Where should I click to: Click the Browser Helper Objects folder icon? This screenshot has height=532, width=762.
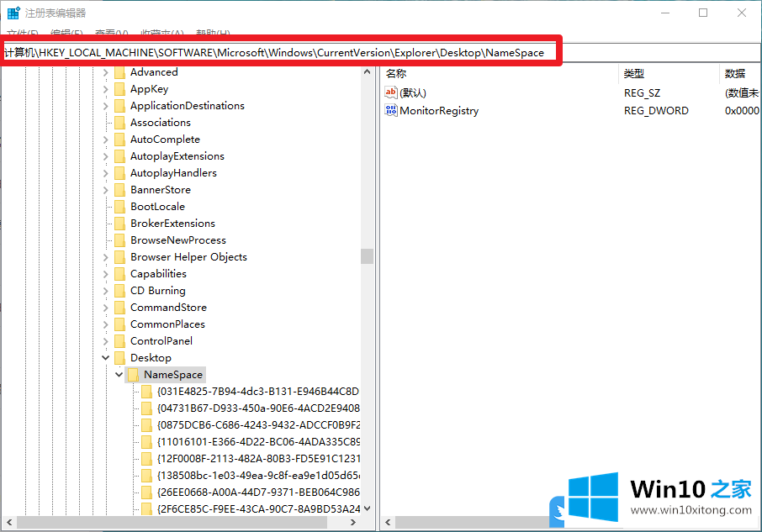(x=119, y=258)
